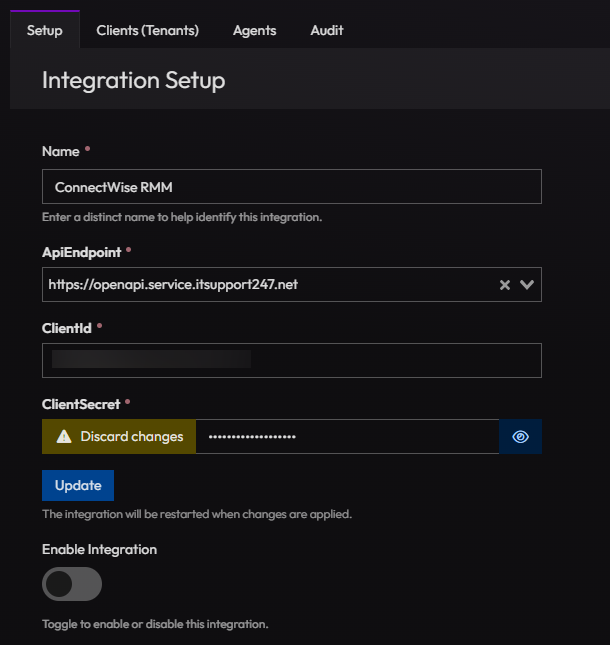
Task: Go to the Agents tab
Action: 255,30
